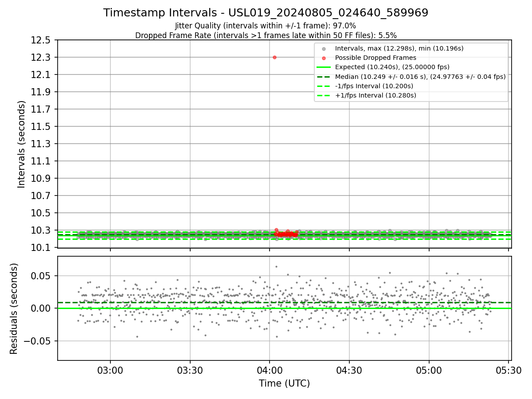
Task: Click the 'Residuals (seconds)' y-axis label
Action: pyautogui.click(x=14, y=309)
